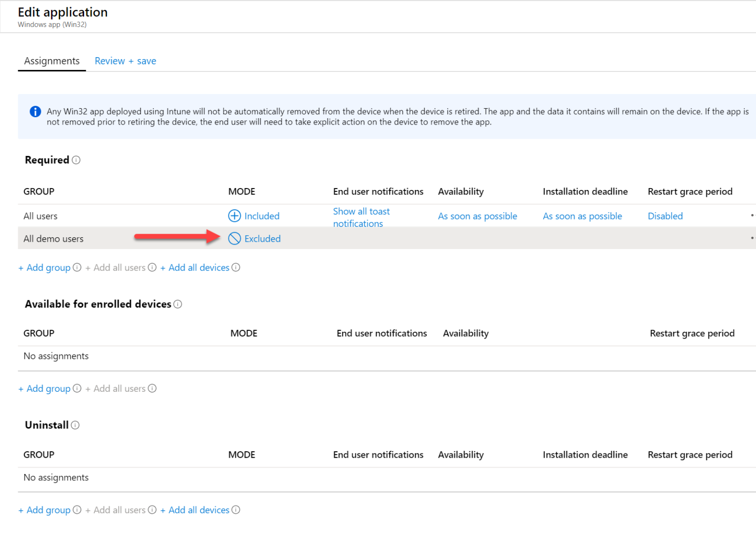Click the Excluded prohibition icon for All demo users
Viewport: 756px width, 534px height.
click(234, 238)
